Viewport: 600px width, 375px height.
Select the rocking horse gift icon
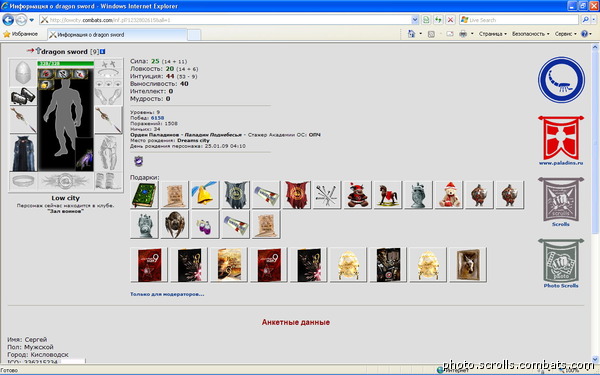(x=388, y=195)
